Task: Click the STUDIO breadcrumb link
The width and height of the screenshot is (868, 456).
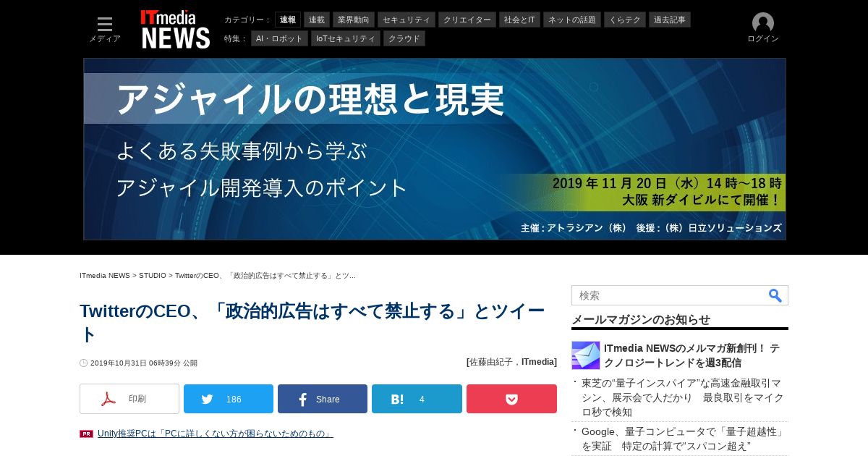Action: click(153, 276)
